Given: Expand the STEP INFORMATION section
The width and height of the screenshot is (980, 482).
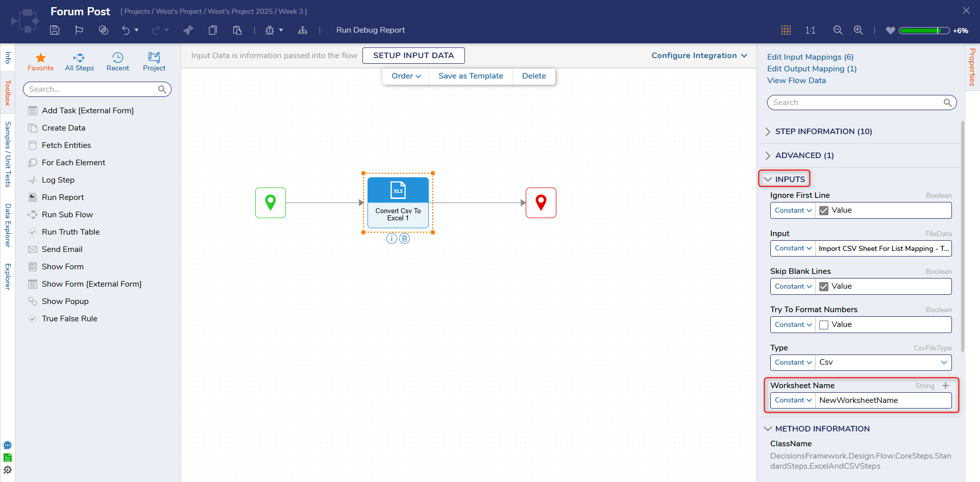Looking at the screenshot, I should tap(823, 132).
